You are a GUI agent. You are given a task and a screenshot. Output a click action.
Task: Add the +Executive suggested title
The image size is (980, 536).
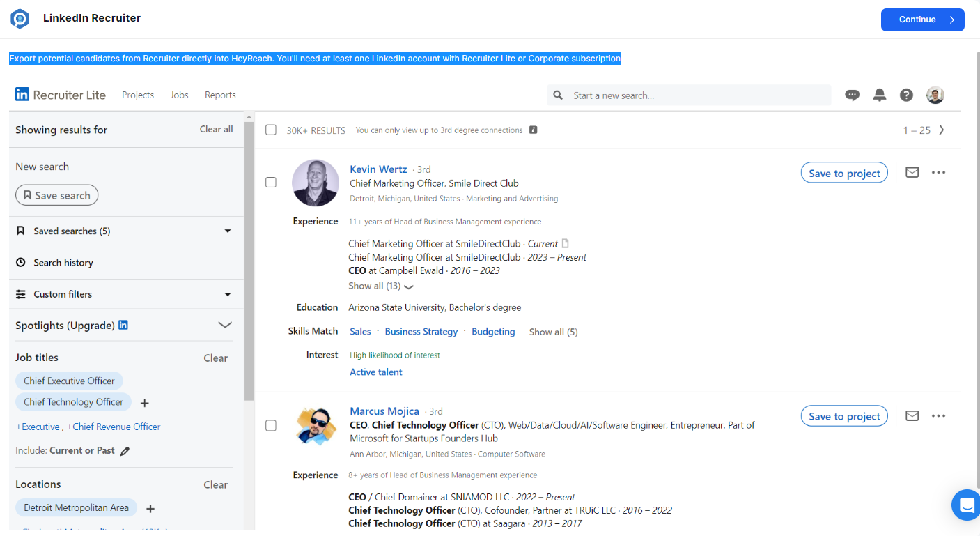[x=38, y=427]
